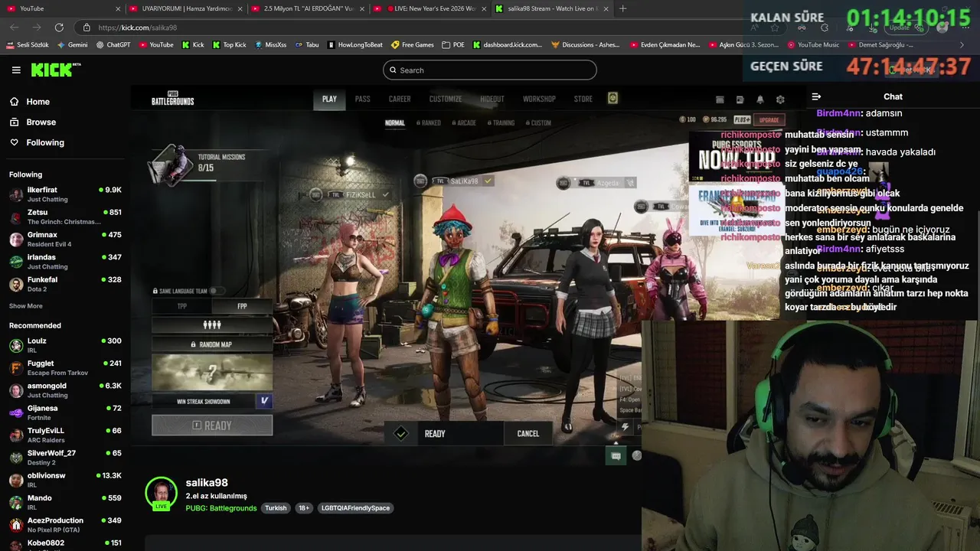
Task: Click FiZiKSeLL ready checkmark
Action: pos(386,195)
